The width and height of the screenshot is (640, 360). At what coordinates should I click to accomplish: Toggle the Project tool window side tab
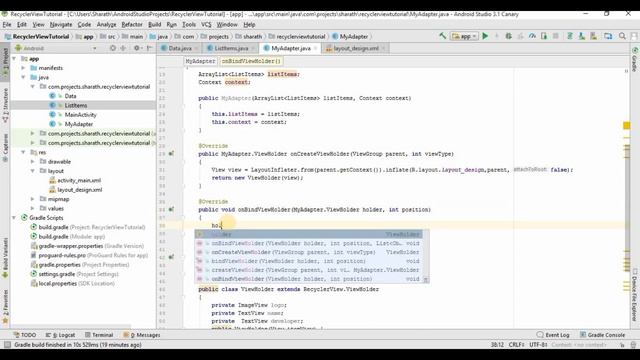[x=5, y=62]
